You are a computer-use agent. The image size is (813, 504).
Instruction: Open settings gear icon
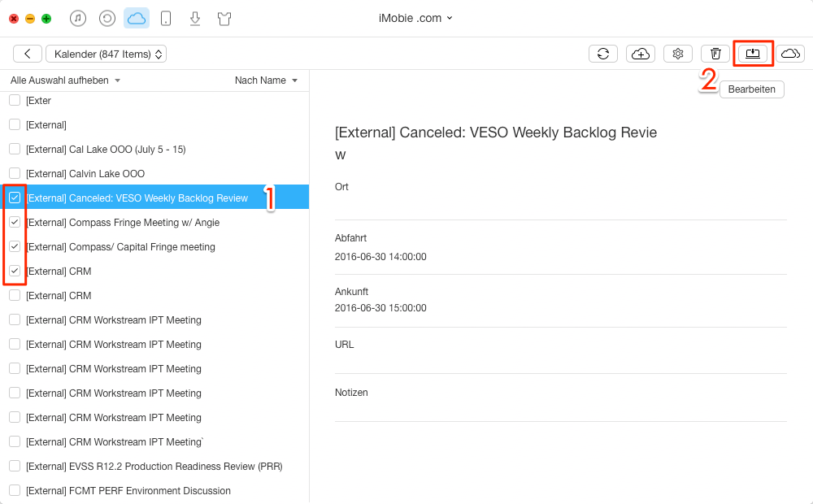[678, 54]
